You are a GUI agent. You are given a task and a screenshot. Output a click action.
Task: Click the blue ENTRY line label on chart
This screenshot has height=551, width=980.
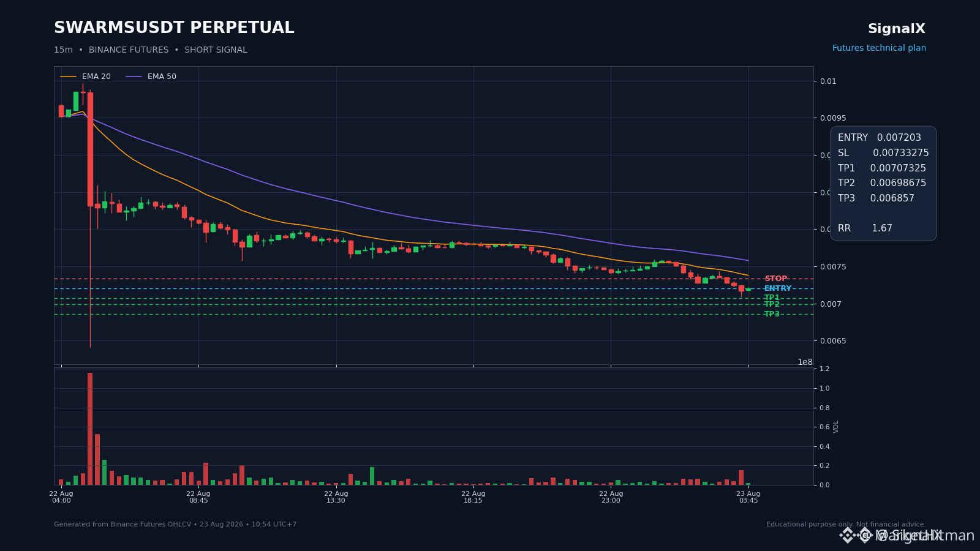tap(778, 288)
